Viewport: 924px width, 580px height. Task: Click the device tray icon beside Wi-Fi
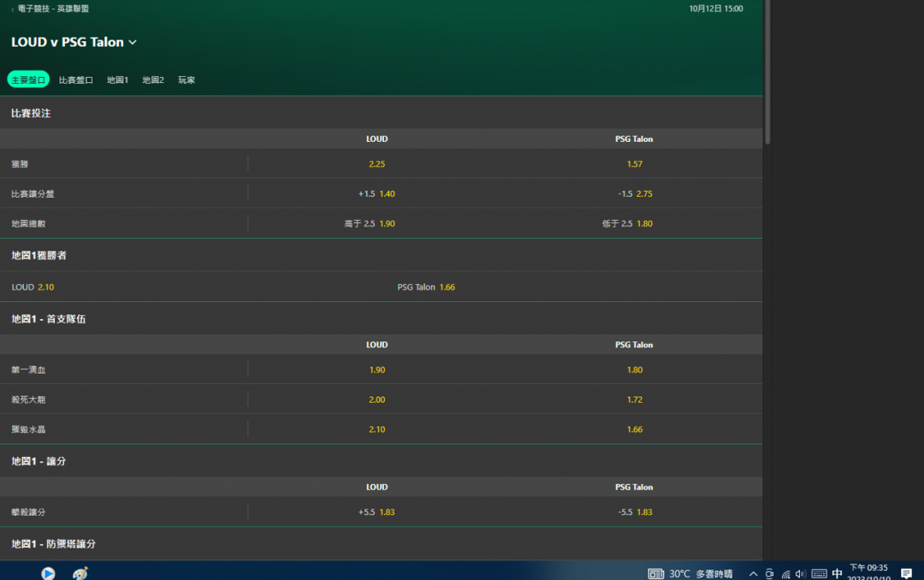(x=770, y=574)
